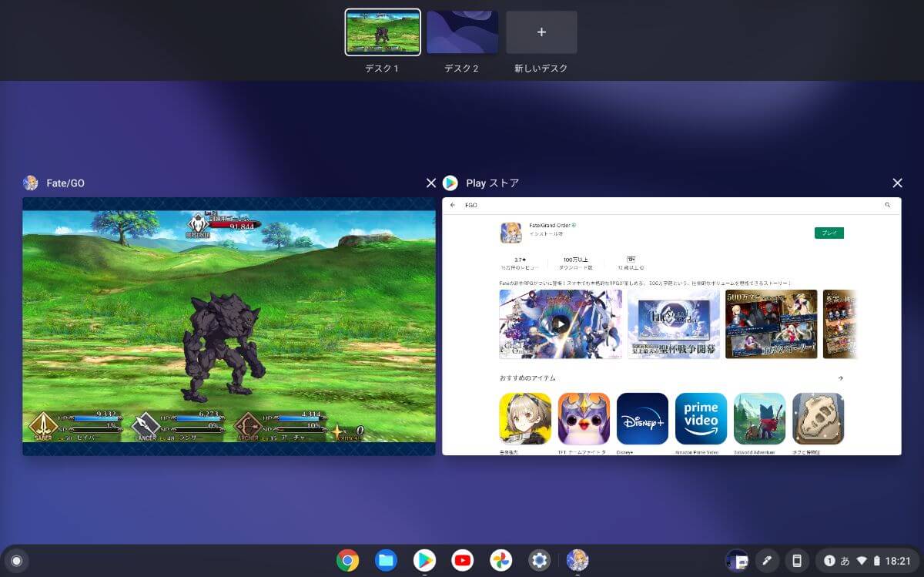Select the Fate/GO game window preview
Image resolution: width=924 pixels, height=577 pixels.
(229, 326)
